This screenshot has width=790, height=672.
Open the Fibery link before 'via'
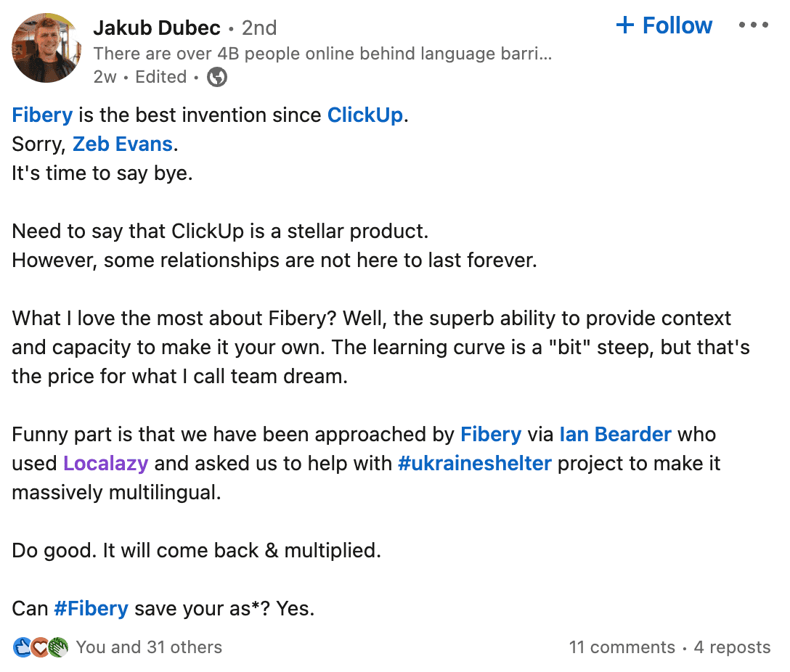491,435
